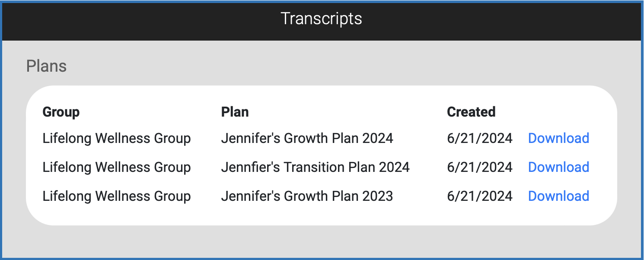The height and width of the screenshot is (260, 644).
Task: Click the dark header bar left of Transcripts
Action: pyautogui.click(x=130, y=19)
